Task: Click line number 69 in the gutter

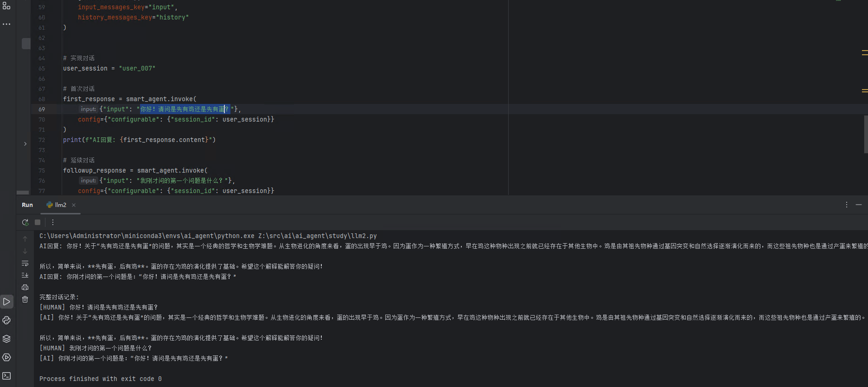Action: (42, 110)
